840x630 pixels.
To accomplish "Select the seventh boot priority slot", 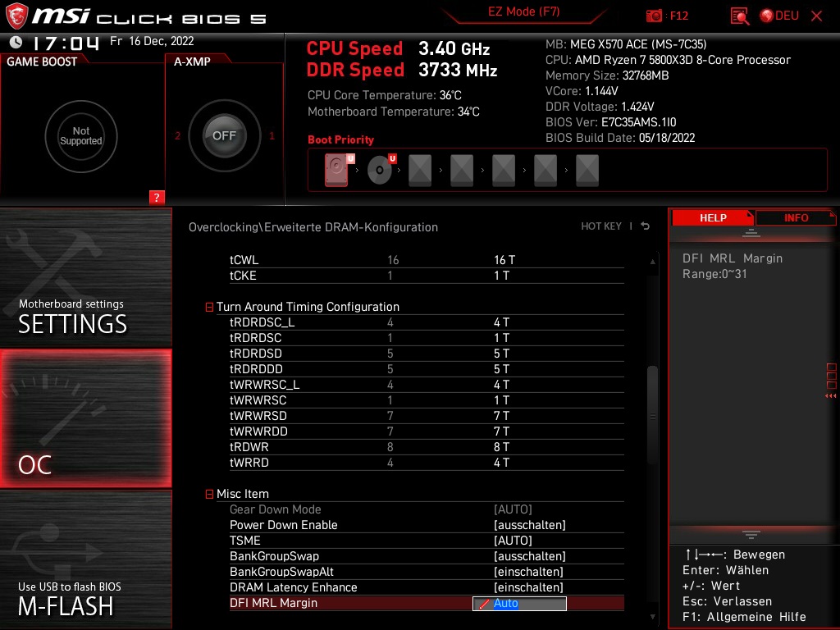I will coord(587,171).
